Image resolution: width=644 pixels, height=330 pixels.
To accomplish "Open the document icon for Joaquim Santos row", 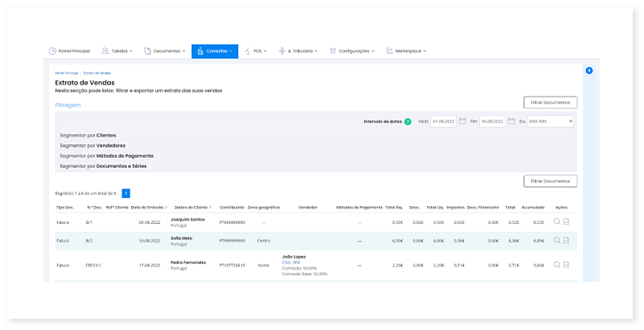I will click(566, 222).
